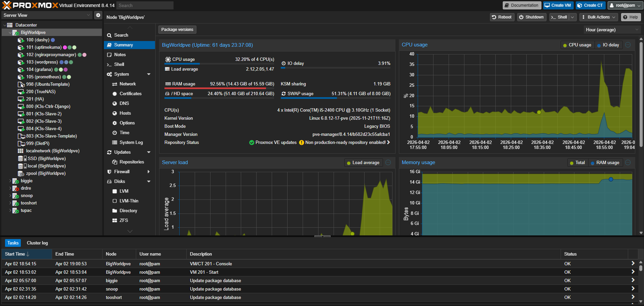Click RAM usage progress bar
This screenshot has height=306, width=644.
[x=219, y=88]
